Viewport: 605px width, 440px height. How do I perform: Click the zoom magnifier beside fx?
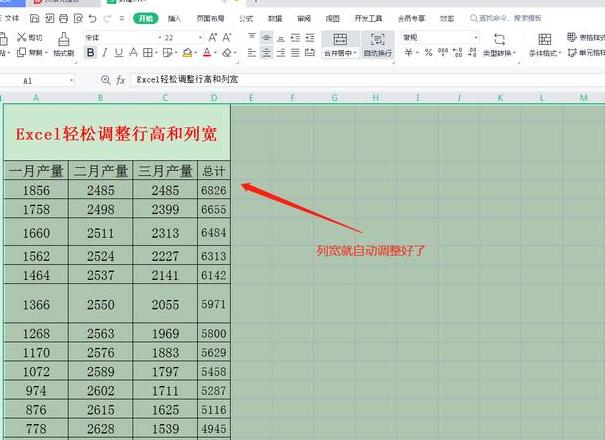click(105, 80)
